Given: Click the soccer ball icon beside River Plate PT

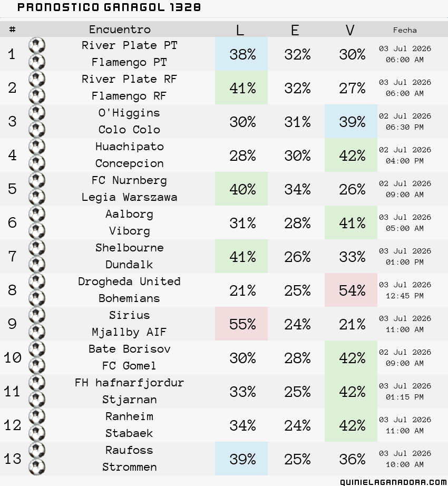Looking at the screenshot, I should pos(37,45).
